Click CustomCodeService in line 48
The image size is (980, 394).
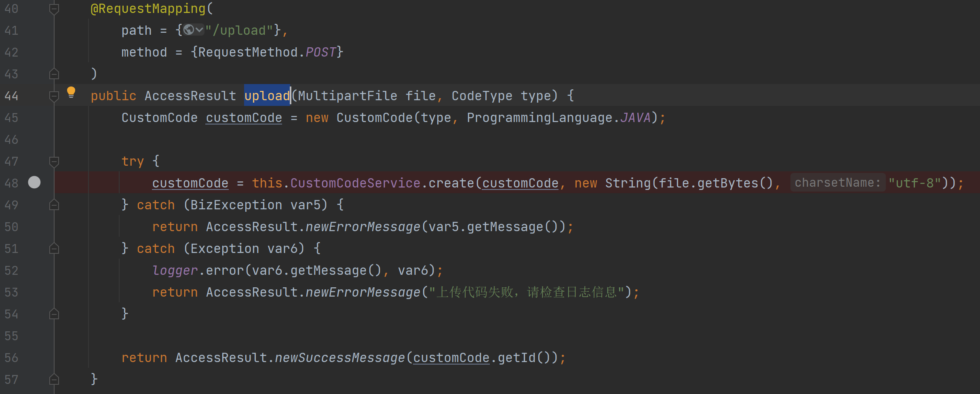[x=355, y=183]
